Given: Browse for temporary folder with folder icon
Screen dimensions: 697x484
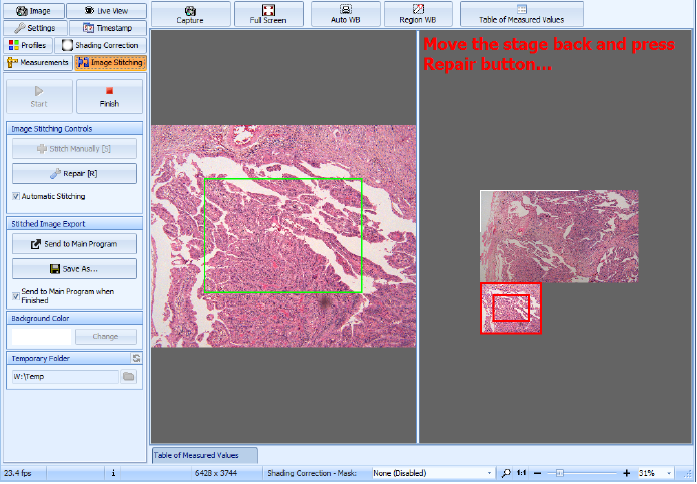Looking at the screenshot, I should click(128, 377).
